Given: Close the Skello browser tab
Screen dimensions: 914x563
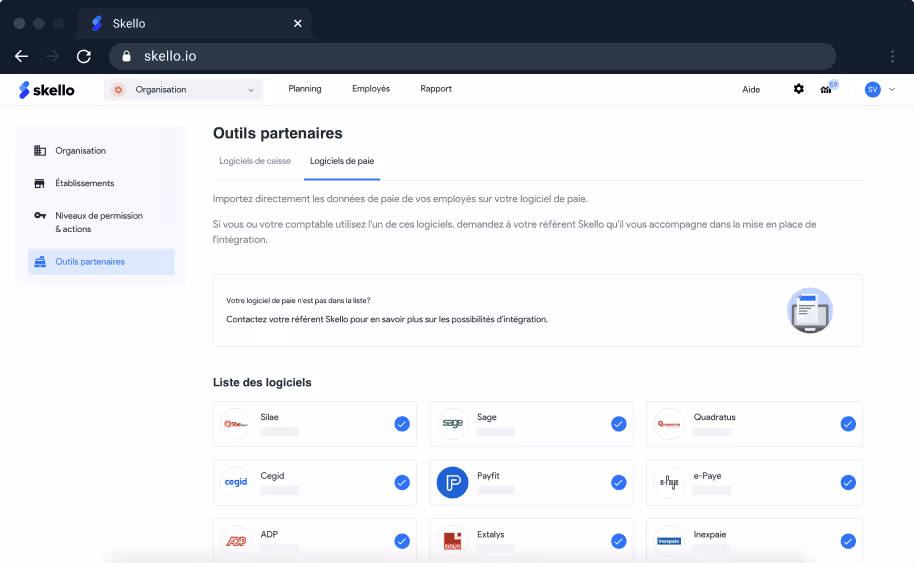Looking at the screenshot, I should (297, 23).
